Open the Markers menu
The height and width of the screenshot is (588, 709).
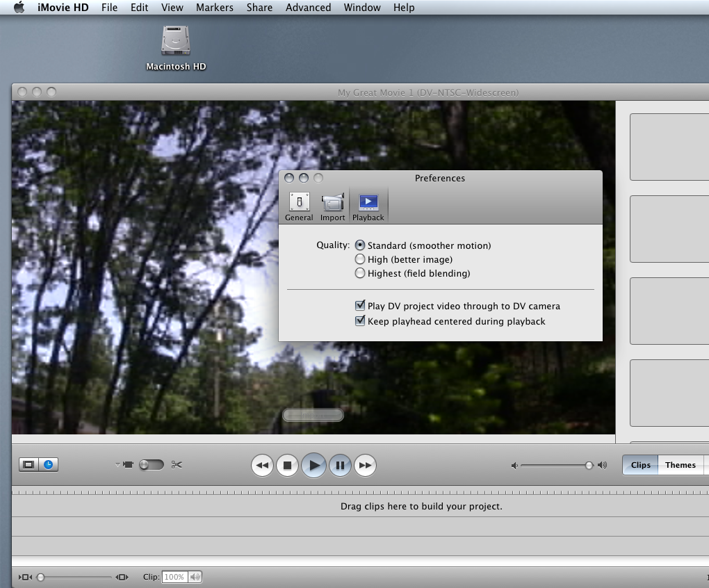pyautogui.click(x=215, y=8)
